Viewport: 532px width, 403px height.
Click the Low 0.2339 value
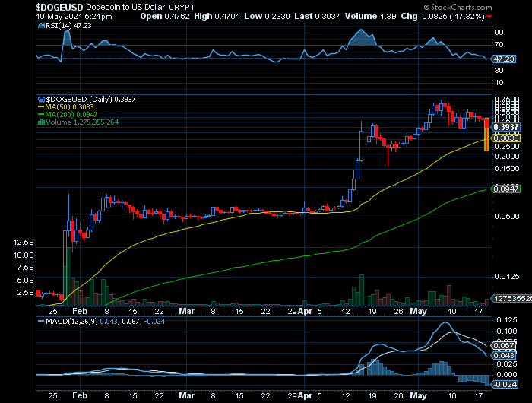point(267,16)
